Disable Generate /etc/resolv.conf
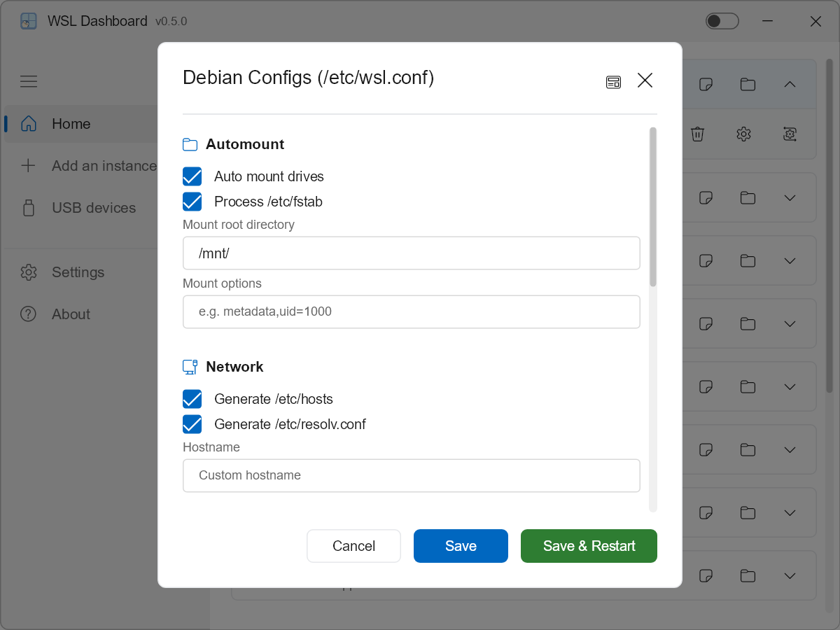The width and height of the screenshot is (840, 630). [192, 424]
